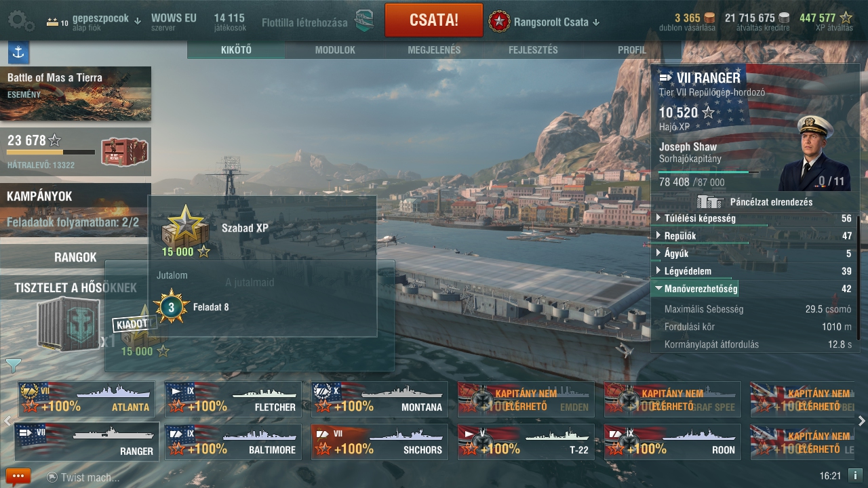The image size is (868, 488).
Task: Open the info button beside the clock
Action: [855, 476]
